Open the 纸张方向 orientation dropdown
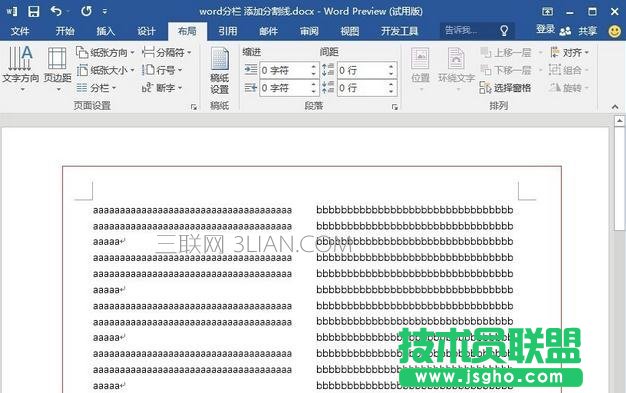Screen dimensions: 626x393 pos(105,52)
